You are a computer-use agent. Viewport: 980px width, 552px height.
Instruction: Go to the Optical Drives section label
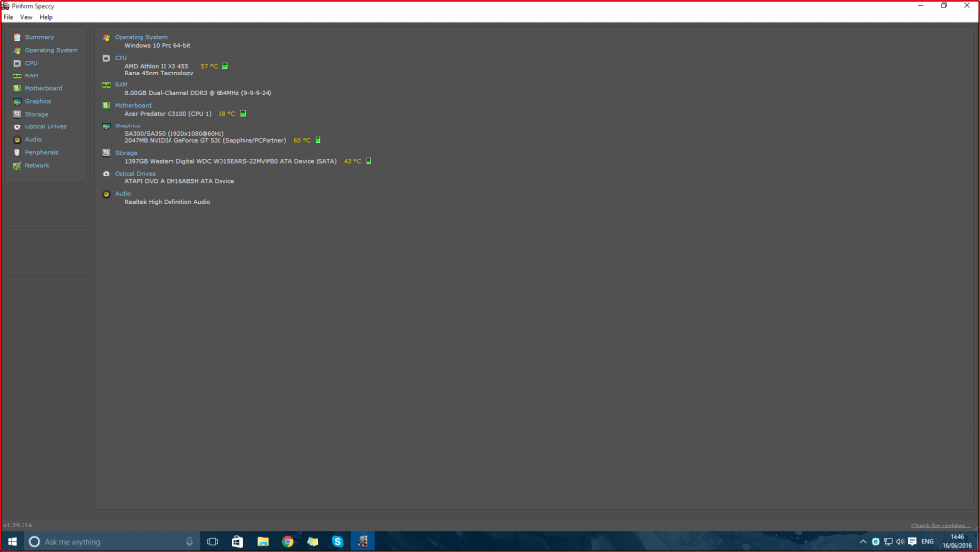click(46, 126)
